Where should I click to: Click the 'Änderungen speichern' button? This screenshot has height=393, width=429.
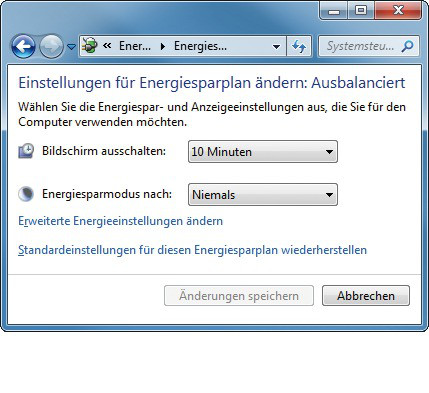click(239, 296)
